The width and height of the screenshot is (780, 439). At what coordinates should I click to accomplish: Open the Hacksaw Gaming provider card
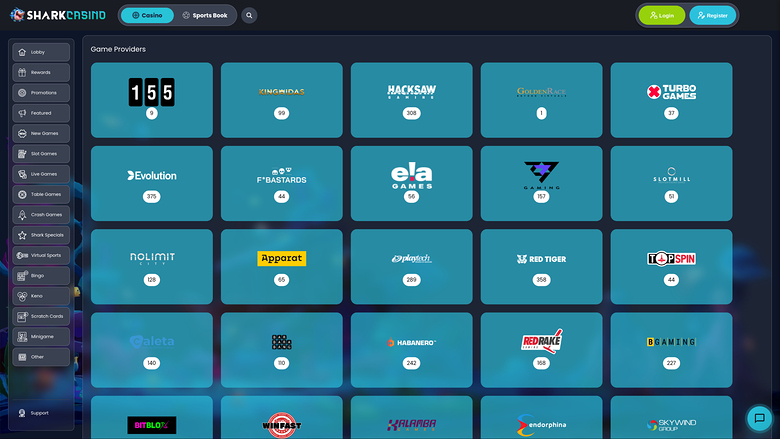(411, 100)
